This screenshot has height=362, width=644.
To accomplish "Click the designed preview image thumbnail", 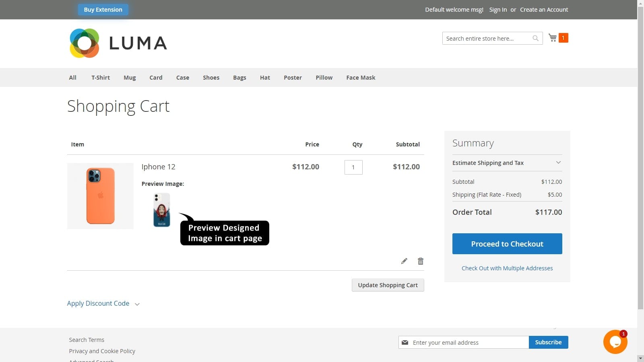I will pos(162,210).
